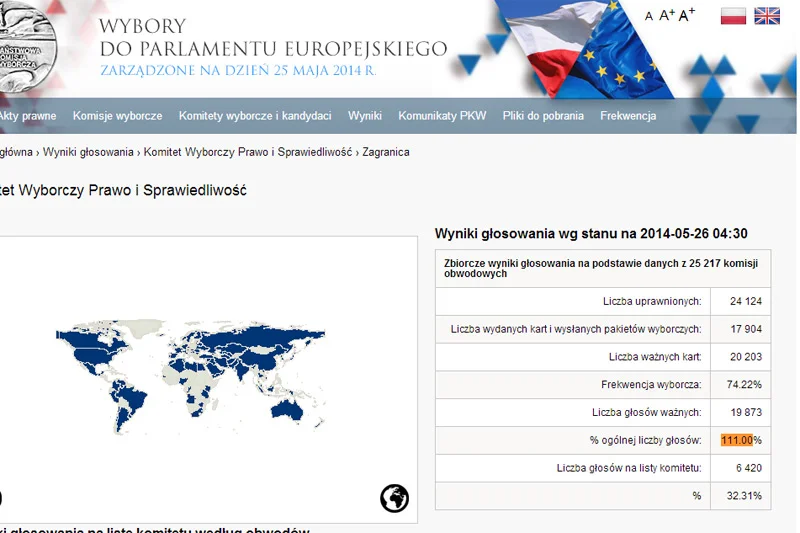The height and width of the screenshot is (533, 800).
Task: Open the Wyniki menu
Action: coord(364,116)
